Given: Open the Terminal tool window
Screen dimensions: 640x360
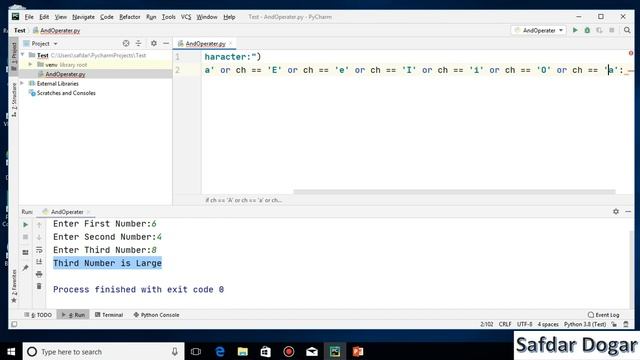Looking at the screenshot, I should click(109, 315).
